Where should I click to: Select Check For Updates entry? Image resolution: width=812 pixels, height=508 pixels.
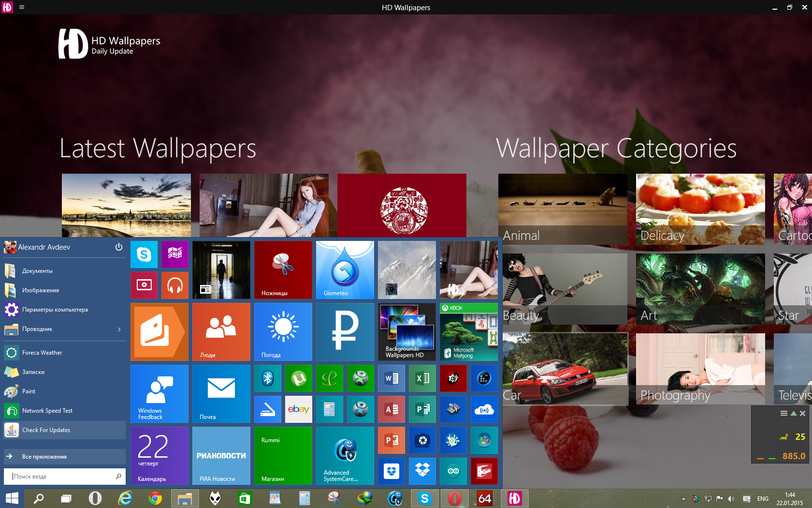click(65, 430)
